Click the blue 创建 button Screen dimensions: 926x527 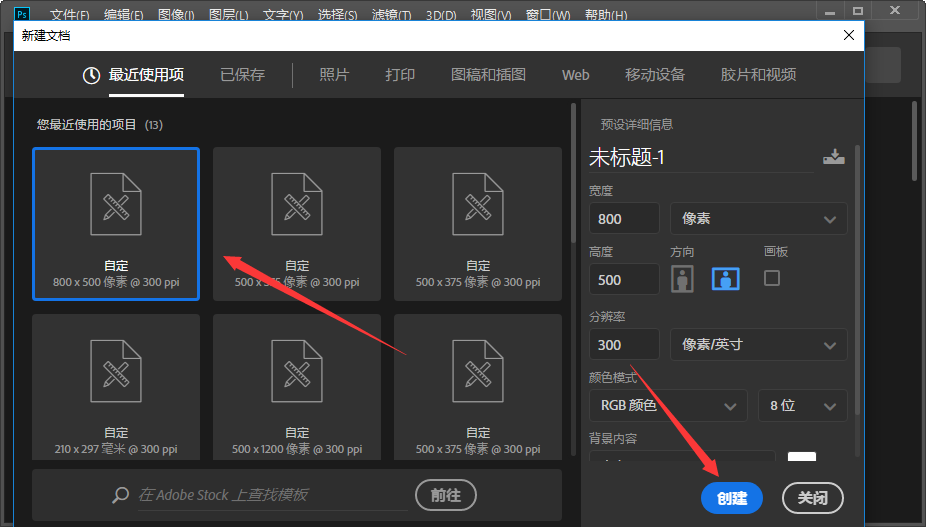coord(732,498)
